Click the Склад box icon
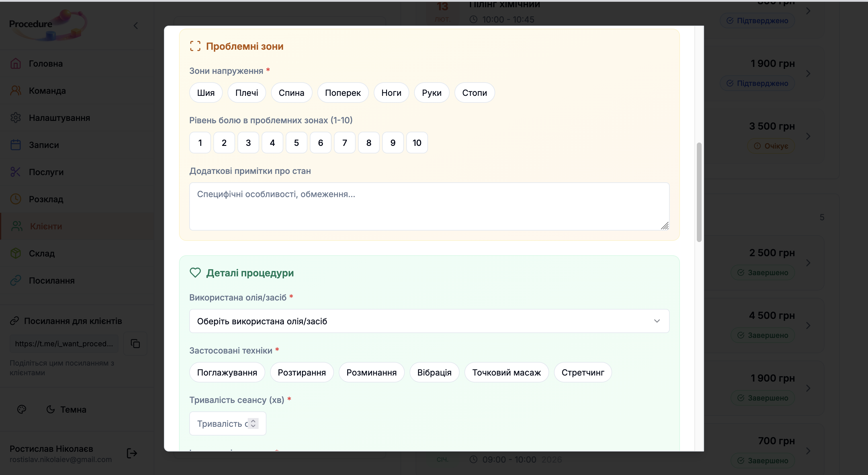 (15, 253)
